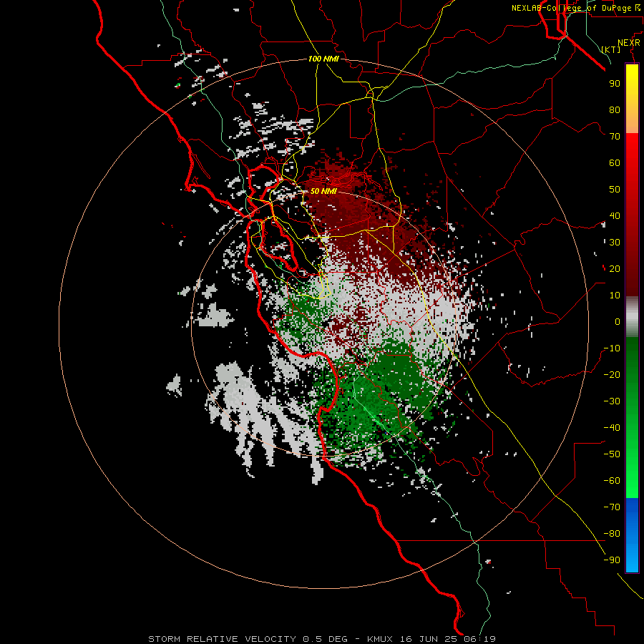Click the KMUX station identifier in caption
Image resolution: width=644 pixels, height=644 pixels.
380,639
